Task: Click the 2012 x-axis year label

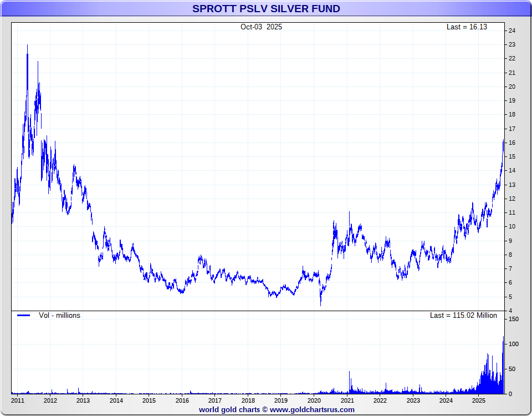Action: coord(50,400)
